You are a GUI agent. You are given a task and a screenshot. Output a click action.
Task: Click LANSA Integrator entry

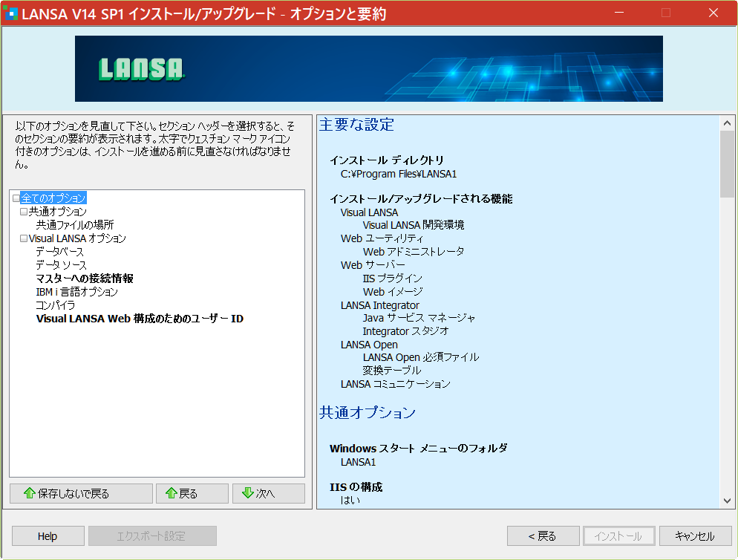pos(380,305)
